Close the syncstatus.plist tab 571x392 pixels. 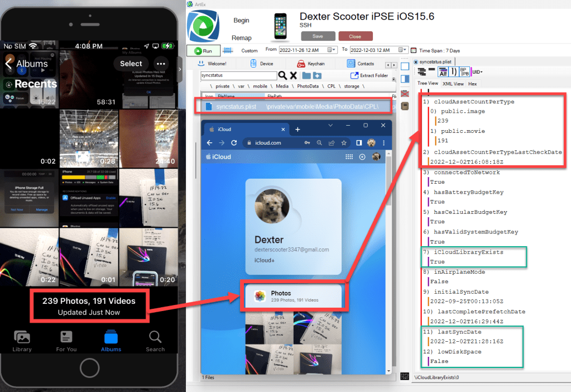[x=416, y=61]
